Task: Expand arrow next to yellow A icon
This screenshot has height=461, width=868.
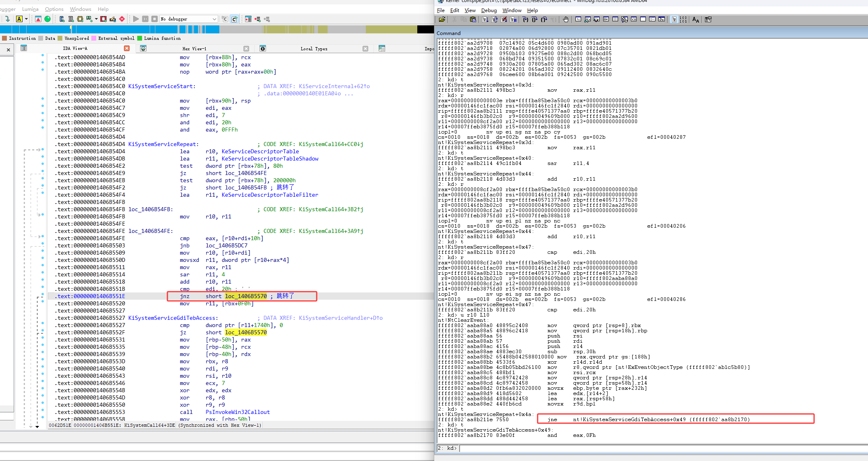Action: 27,19
